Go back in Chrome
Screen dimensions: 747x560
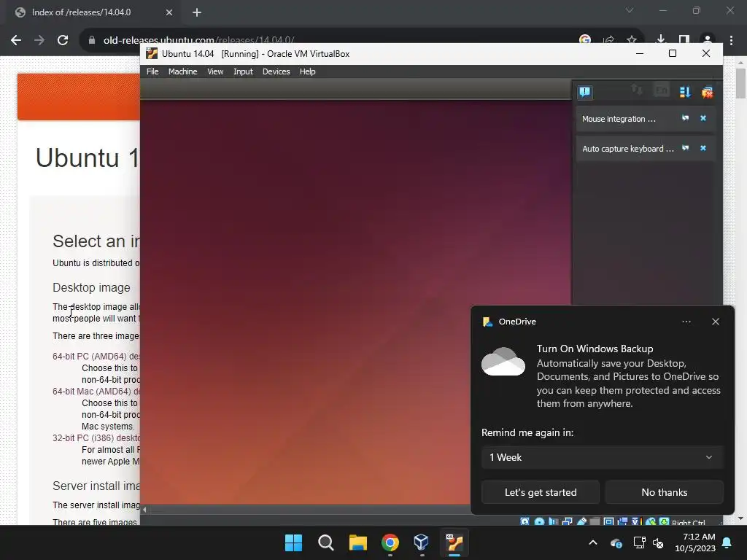pos(16,40)
